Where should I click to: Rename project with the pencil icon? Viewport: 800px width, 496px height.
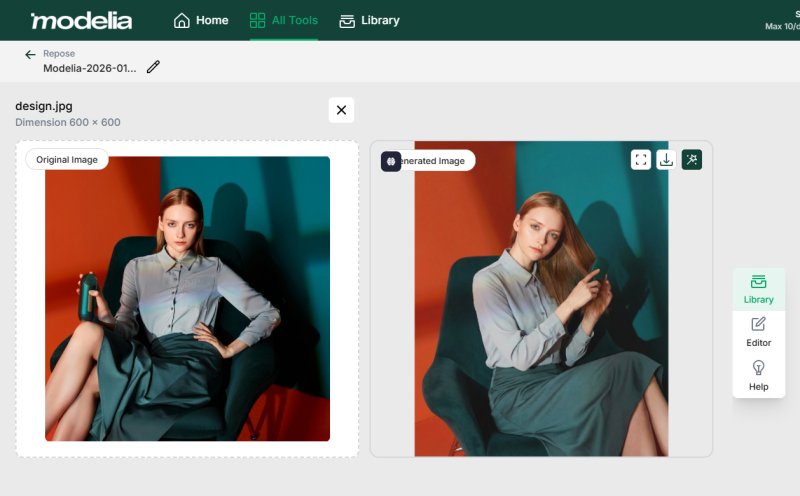coord(153,67)
